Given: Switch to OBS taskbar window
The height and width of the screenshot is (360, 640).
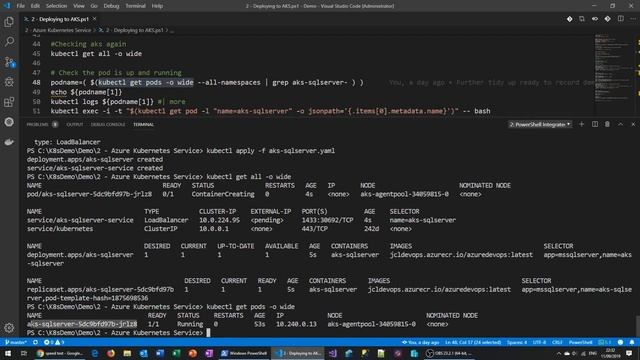Looking at the screenshot, I should [x=448, y=353].
